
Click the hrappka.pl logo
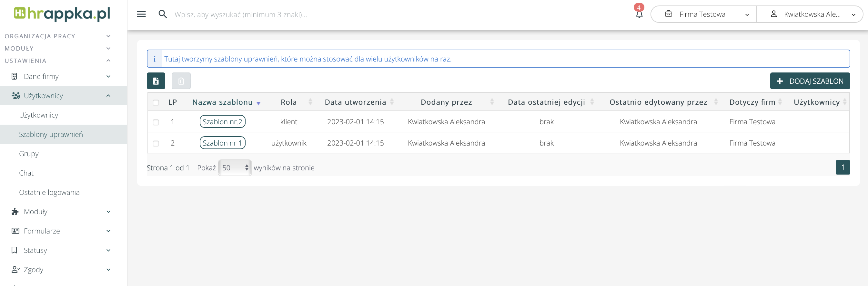coord(62,14)
